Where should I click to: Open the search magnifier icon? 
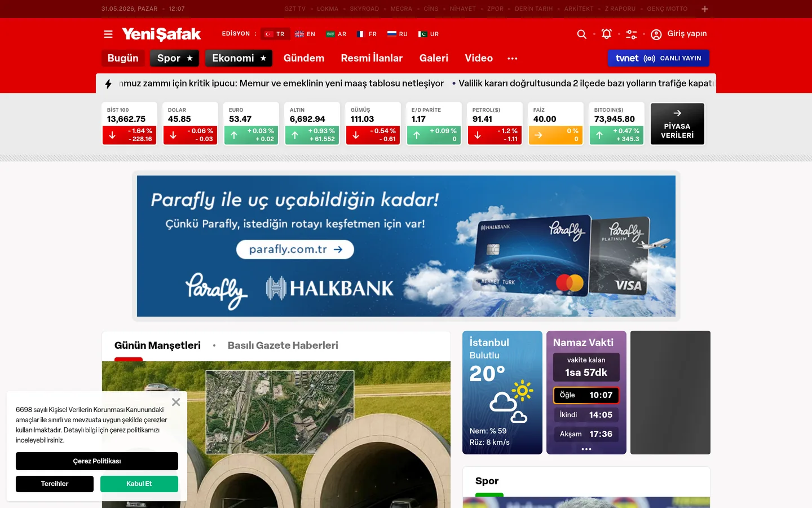[581, 34]
